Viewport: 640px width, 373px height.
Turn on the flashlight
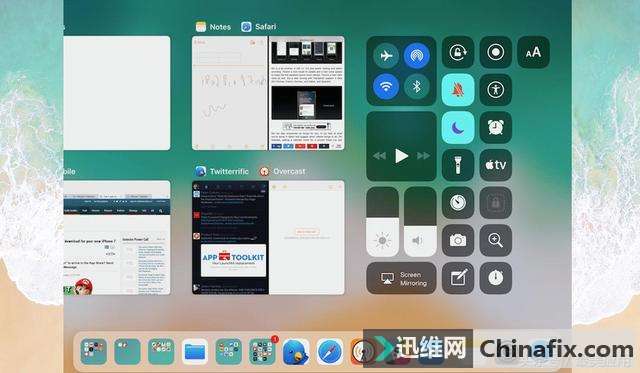pyautogui.click(x=458, y=165)
